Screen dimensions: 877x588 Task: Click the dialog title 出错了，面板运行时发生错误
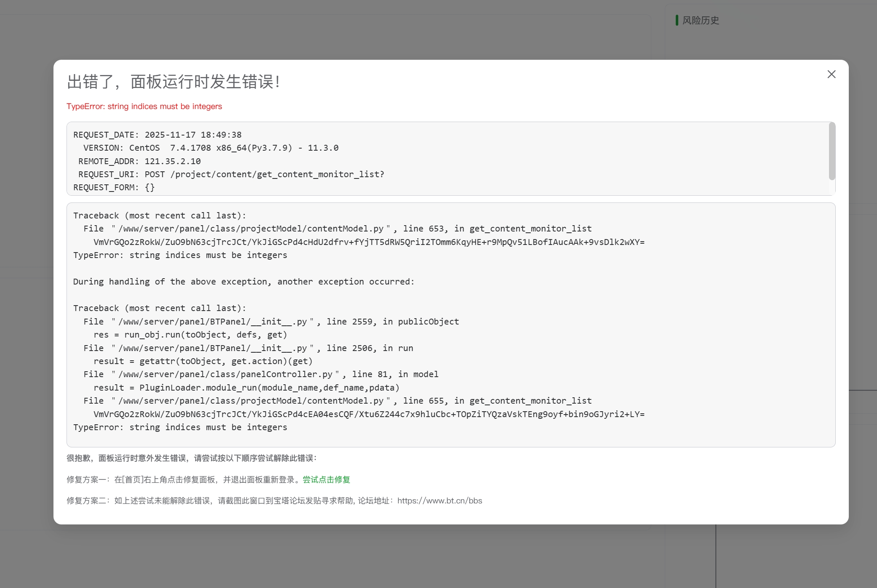coord(173,82)
